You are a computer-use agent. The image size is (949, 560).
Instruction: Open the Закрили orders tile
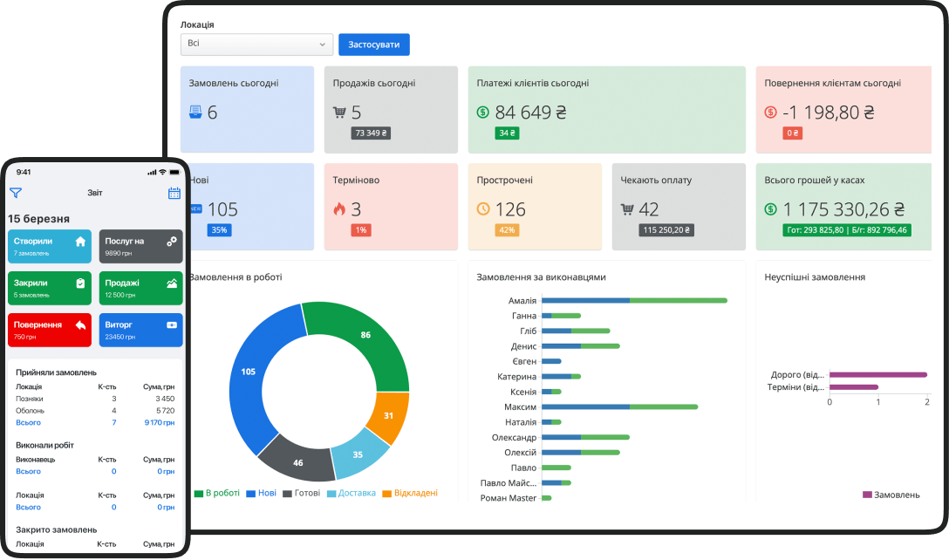(x=50, y=288)
